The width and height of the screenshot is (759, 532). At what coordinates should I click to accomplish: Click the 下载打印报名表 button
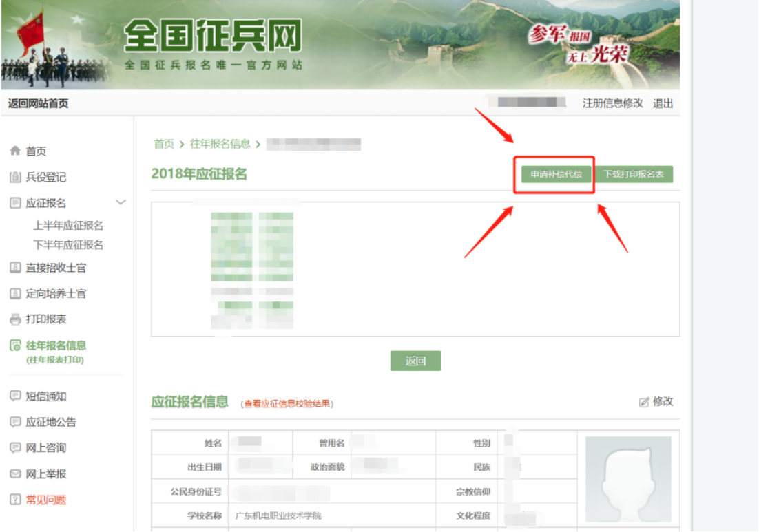634,174
